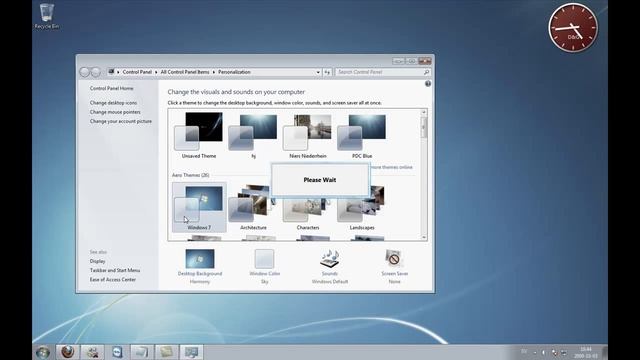Open the yellow sticky notes taskbar icon
This screenshot has height=360, width=640.
[166, 352]
